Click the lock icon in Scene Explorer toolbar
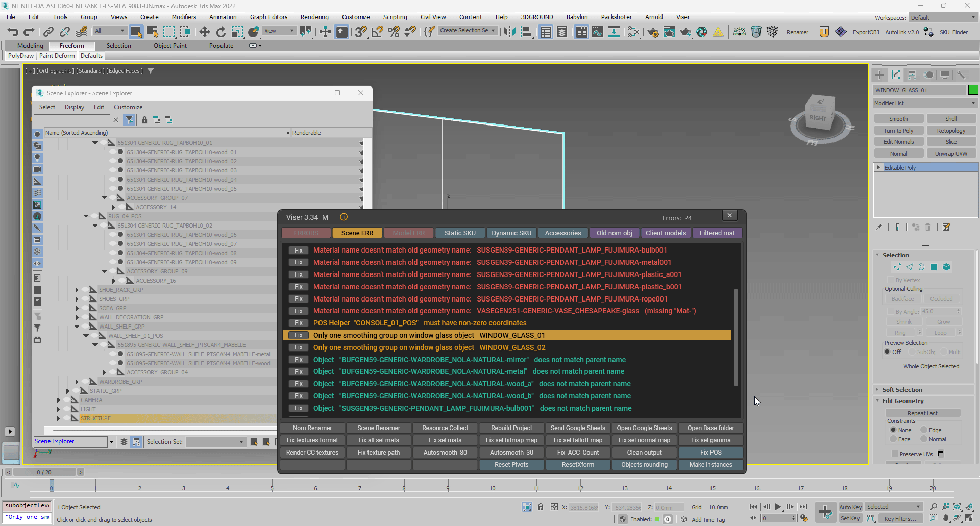The height and width of the screenshot is (526, 980). click(x=144, y=120)
